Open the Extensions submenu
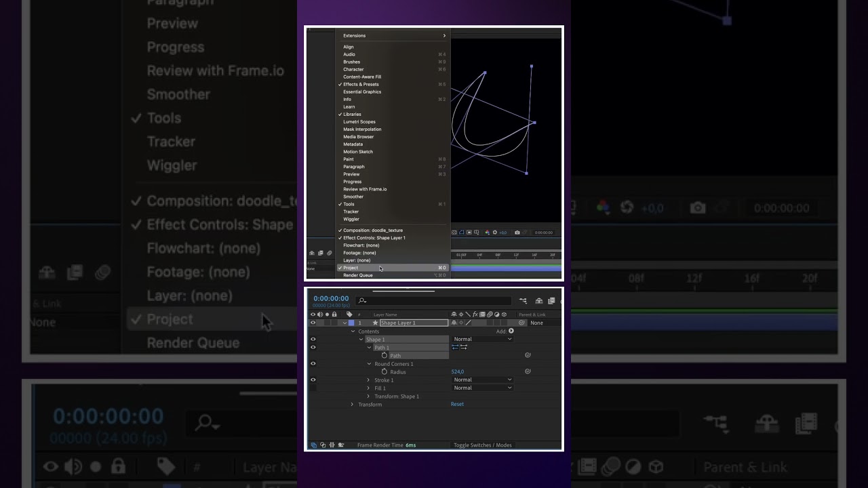The width and height of the screenshot is (868, 488). coord(393,35)
